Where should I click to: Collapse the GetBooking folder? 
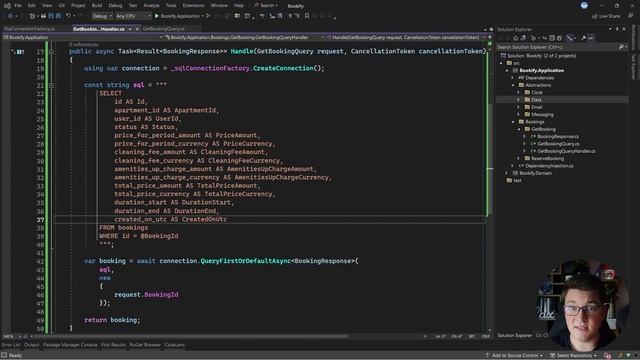pos(519,129)
